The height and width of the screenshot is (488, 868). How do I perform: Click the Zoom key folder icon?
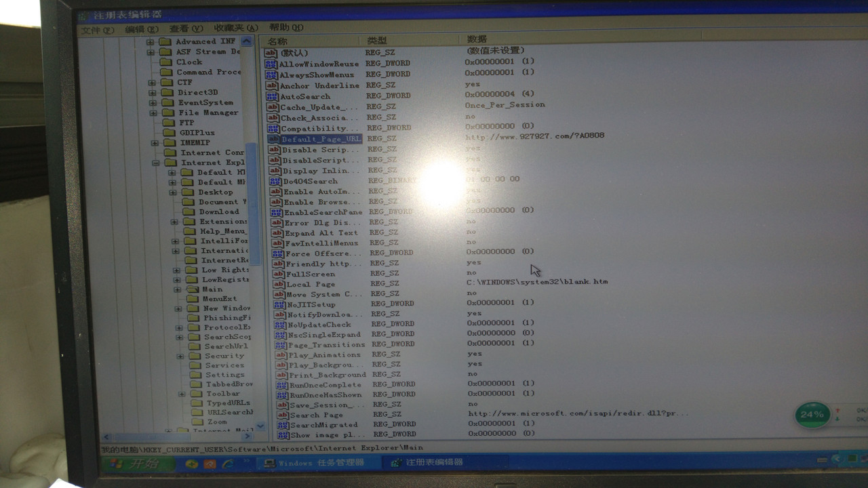pyautogui.click(x=196, y=422)
